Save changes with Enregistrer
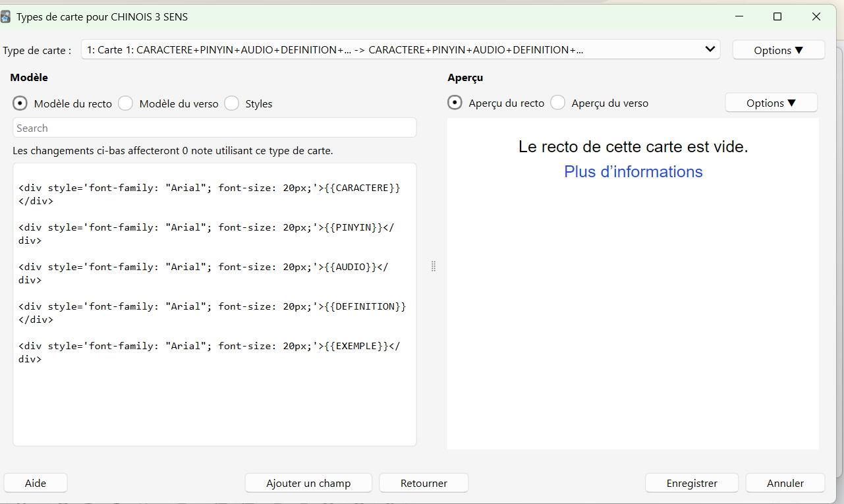The height and width of the screenshot is (504, 844). (x=692, y=483)
